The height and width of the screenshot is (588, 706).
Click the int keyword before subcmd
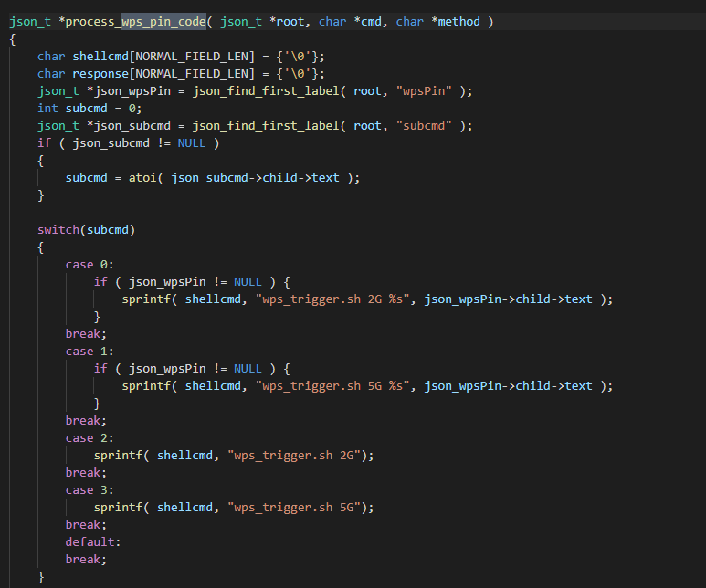click(47, 109)
